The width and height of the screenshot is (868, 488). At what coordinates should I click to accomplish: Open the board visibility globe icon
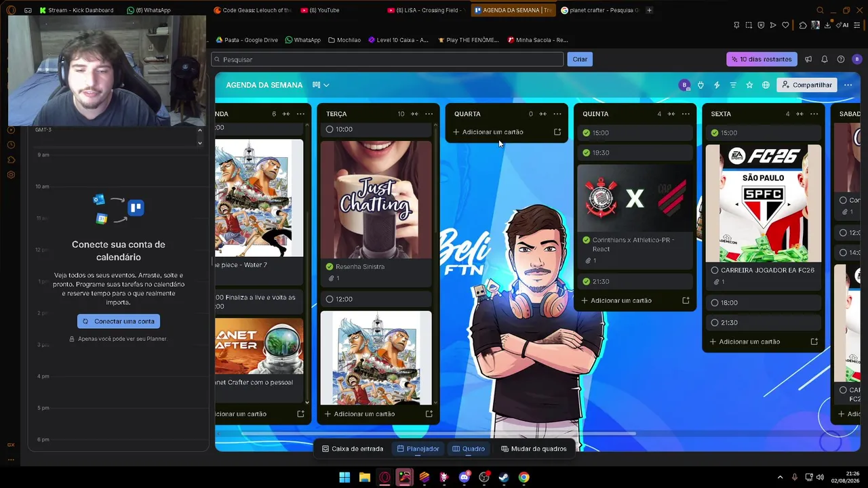pos(766,85)
